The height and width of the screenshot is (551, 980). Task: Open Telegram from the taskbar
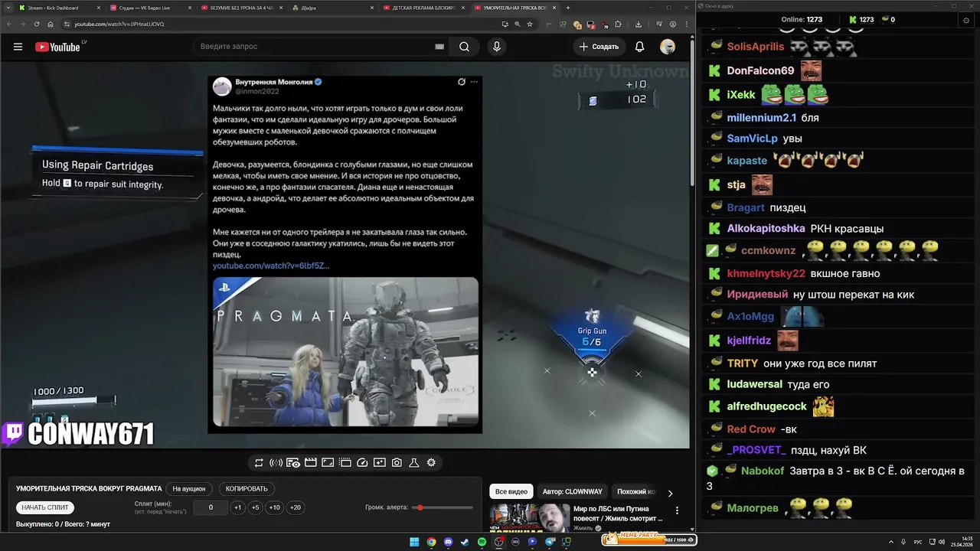(x=550, y=542)
